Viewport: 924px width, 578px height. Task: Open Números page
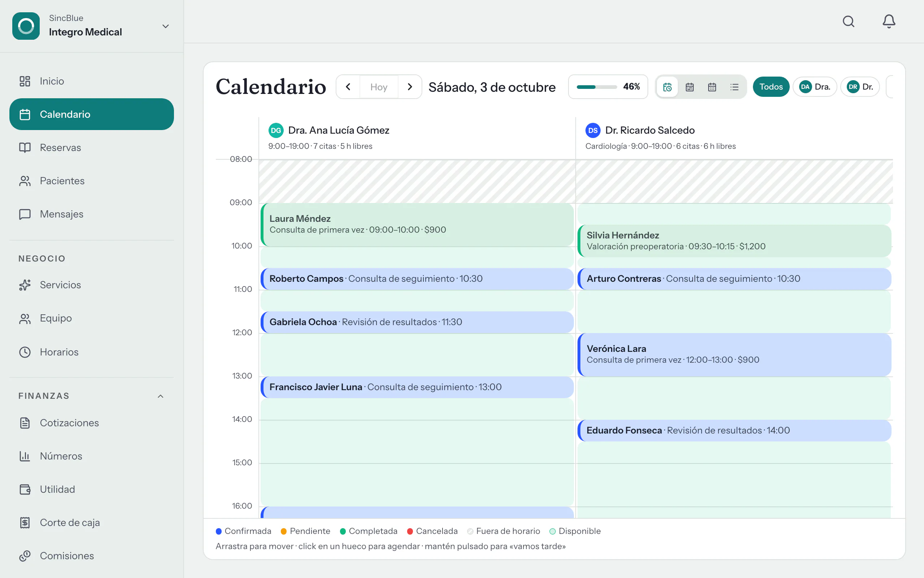92,456
